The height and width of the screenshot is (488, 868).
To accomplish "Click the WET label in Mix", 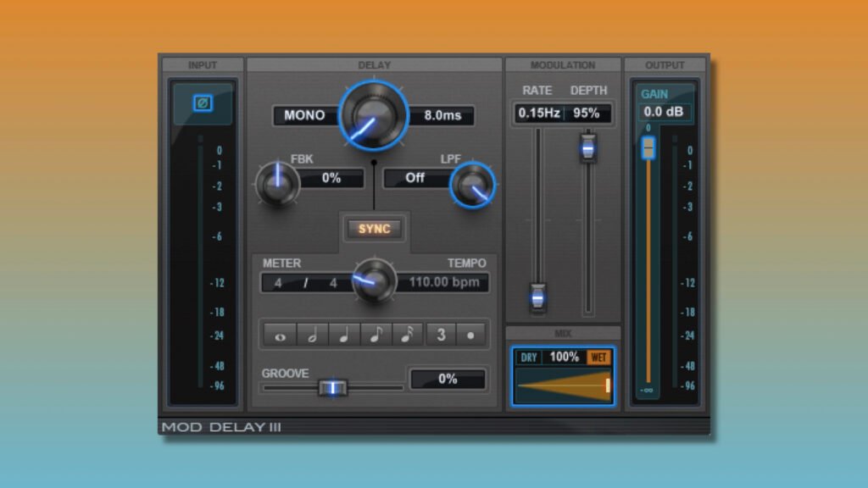I will click(x=598, y=358).
